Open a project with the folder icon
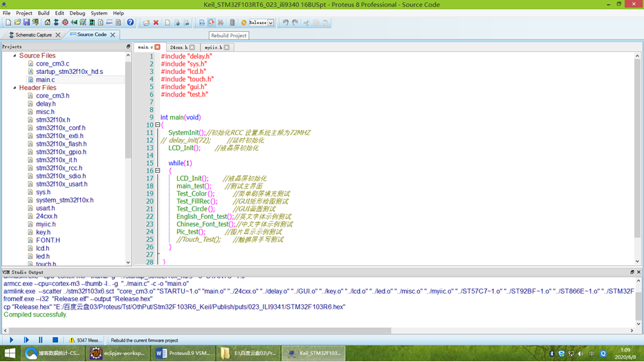The image size is (644, 362). tap(17, 23)
